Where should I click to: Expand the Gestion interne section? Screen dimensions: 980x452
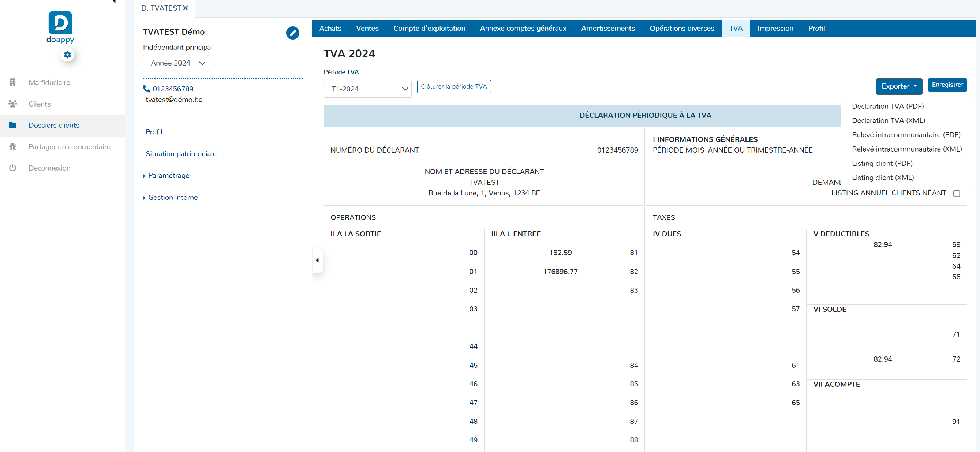point(173,197)
